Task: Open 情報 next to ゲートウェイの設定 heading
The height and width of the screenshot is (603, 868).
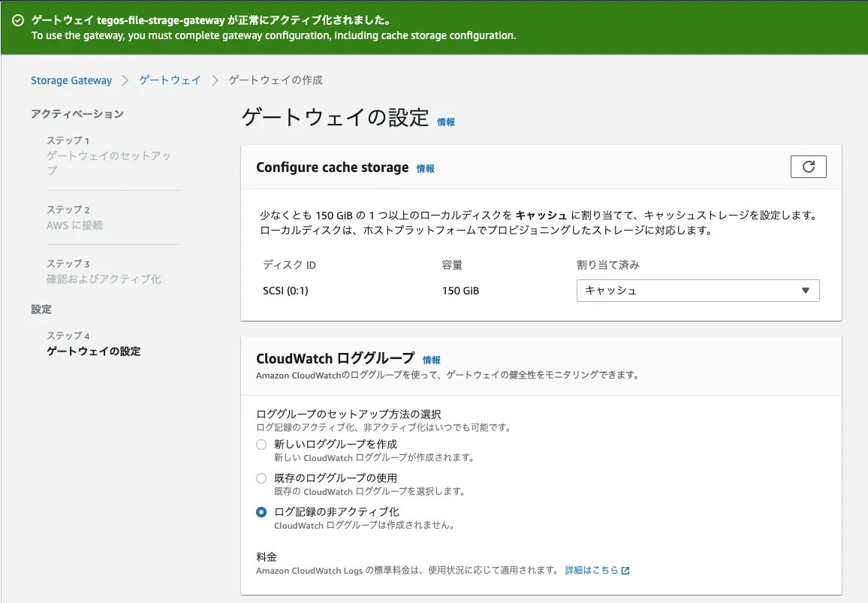Action: click(x=446, y=122)
